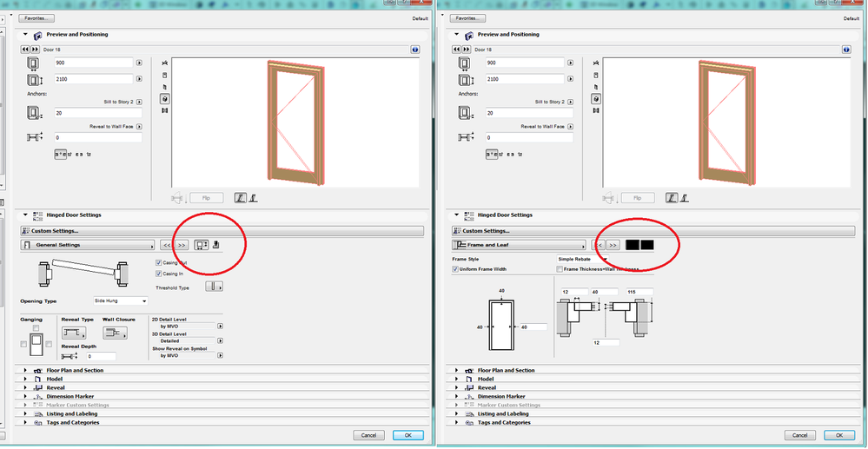Go to previous library part in left dialog
The image size is (868, 449).
[25, 50]
